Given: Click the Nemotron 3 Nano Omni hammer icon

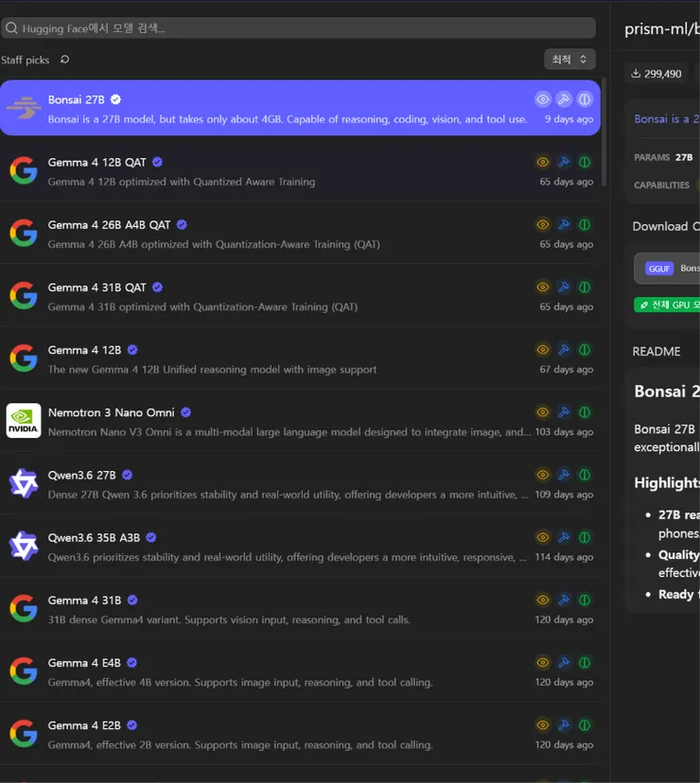Looking at the screenshot, I should tap(564, 412).
